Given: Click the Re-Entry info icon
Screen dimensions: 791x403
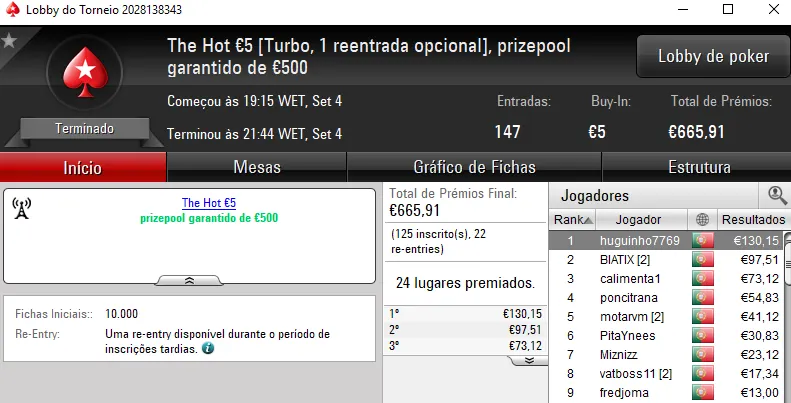Looking at the screenshot, I should [x=208, y=349].
